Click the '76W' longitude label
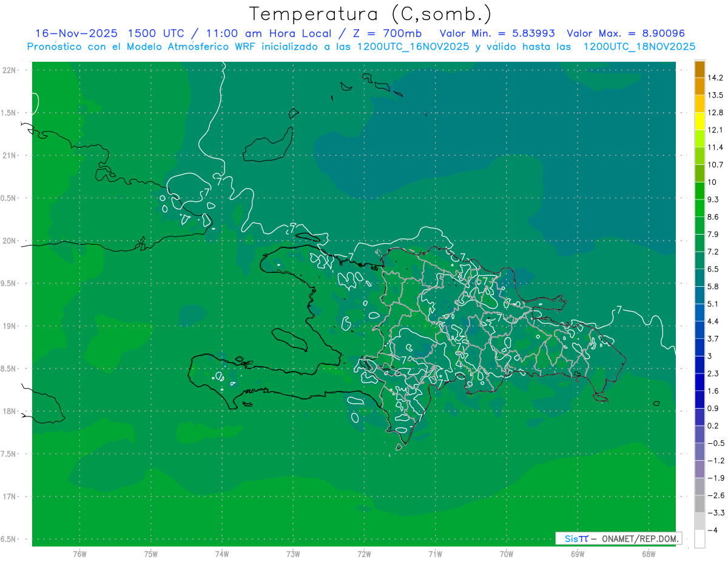This screenshot has width=728, height=562. 79,554
